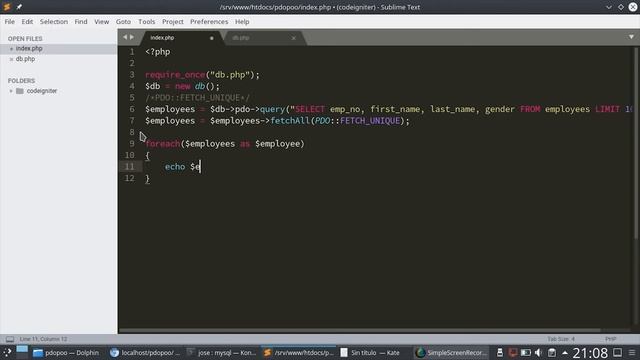Switch to the db.php tab
Image resolution: width=640 pixels, height=360 pixels.
[x=263, y=38]
